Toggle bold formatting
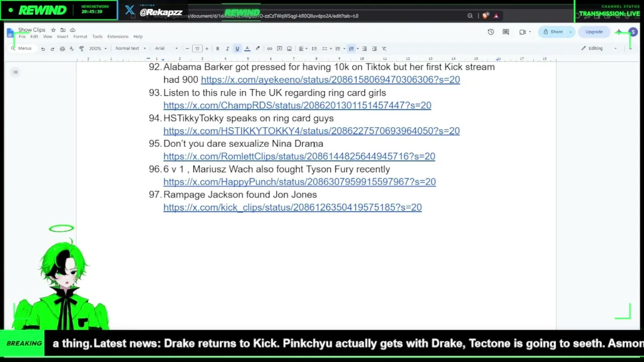Image resolution: width=644 pixels, height=362 pixels. (217, 49)
